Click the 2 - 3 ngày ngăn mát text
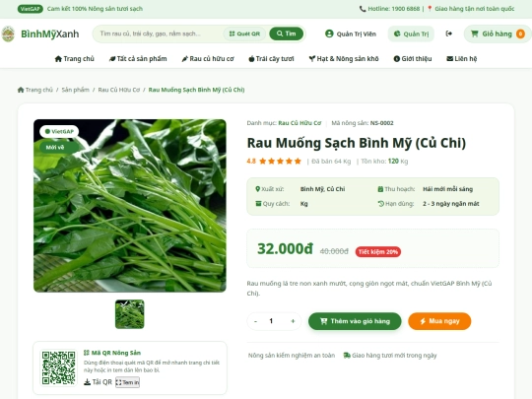This screenshot has width=532, height=399. (451, 204)
